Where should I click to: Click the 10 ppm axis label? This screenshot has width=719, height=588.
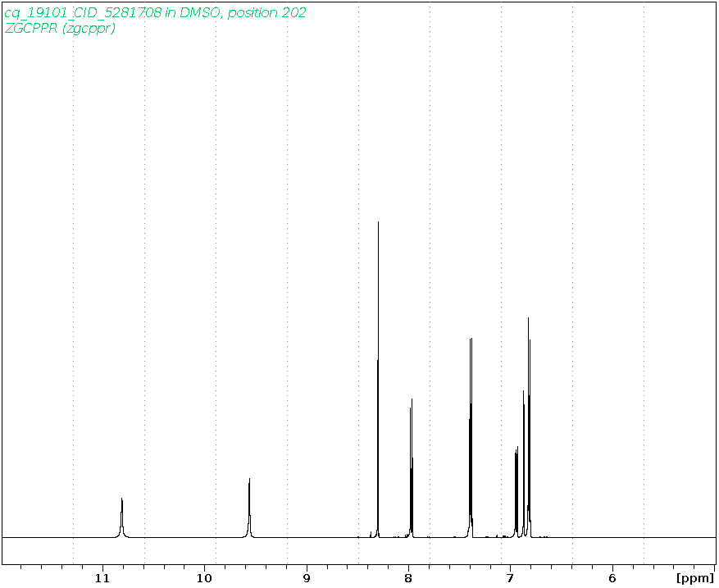tap(204, 579)
